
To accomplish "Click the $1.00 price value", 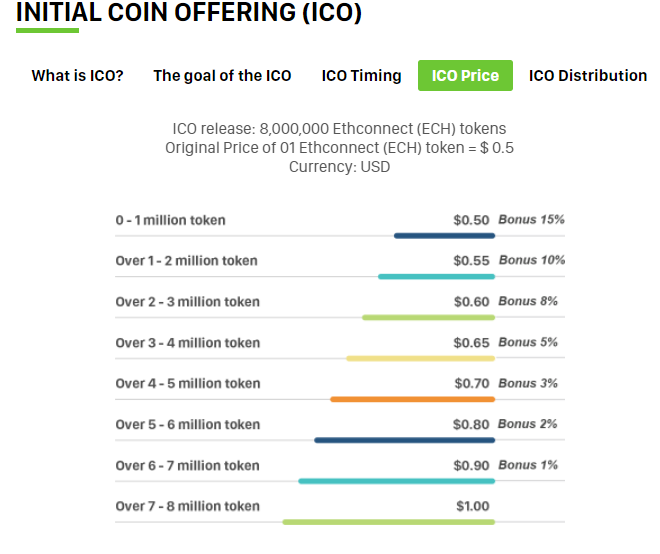I will [473, 506].
